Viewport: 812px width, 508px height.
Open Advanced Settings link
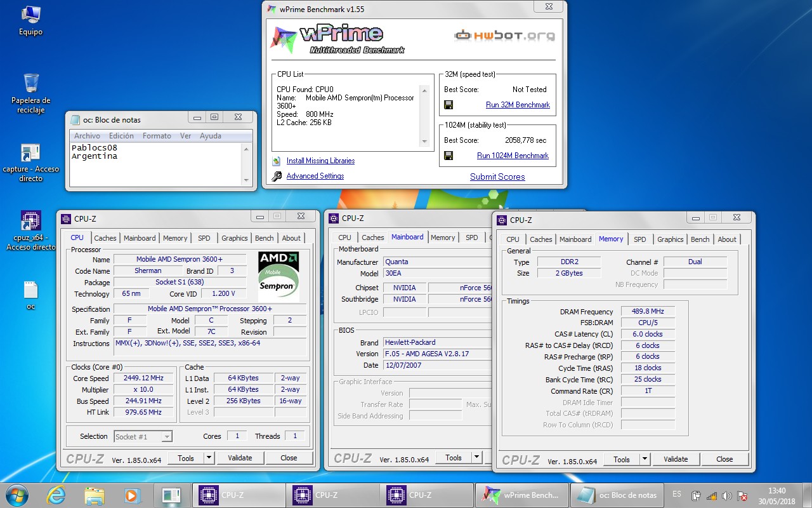point(315,177)
